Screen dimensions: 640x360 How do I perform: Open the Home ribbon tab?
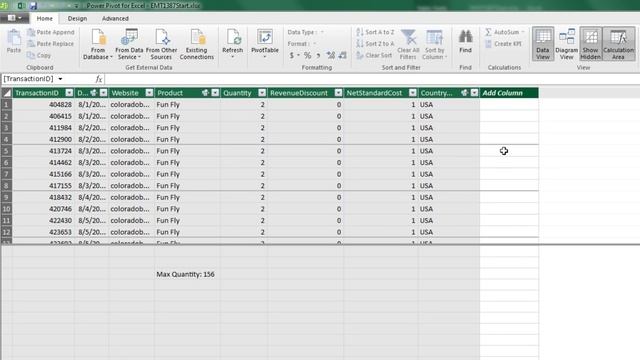pos(44,18)
